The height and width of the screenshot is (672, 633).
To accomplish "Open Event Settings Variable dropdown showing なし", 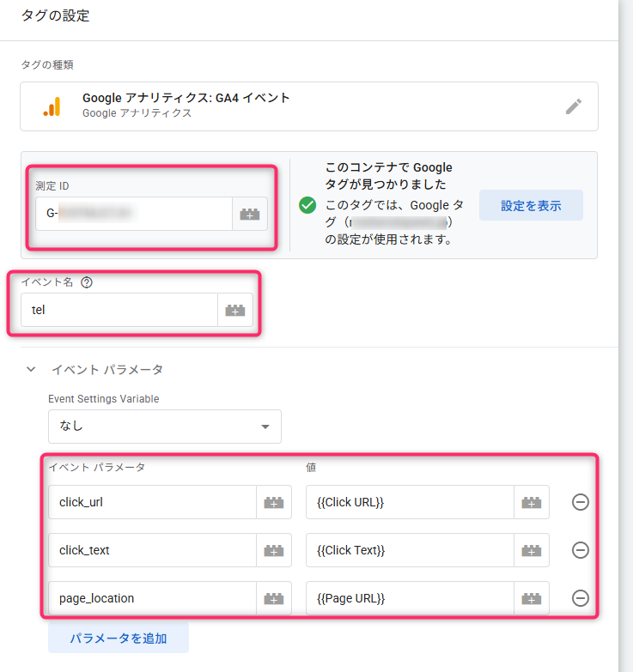I will pyautogui.click(x=164, y=427).
